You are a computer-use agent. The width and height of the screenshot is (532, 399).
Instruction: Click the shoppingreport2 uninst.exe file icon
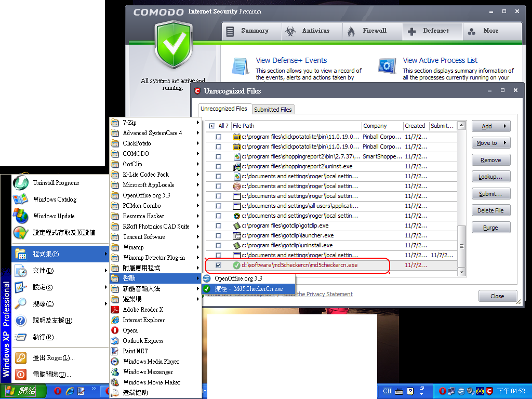point(237,167)
